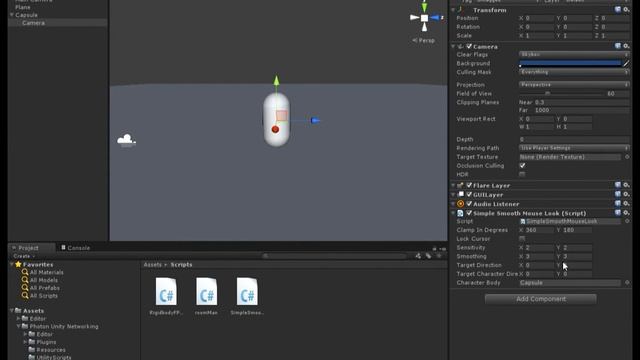
Task: Toggle Flare Layer component checkbox
Action: pos(469,185)
